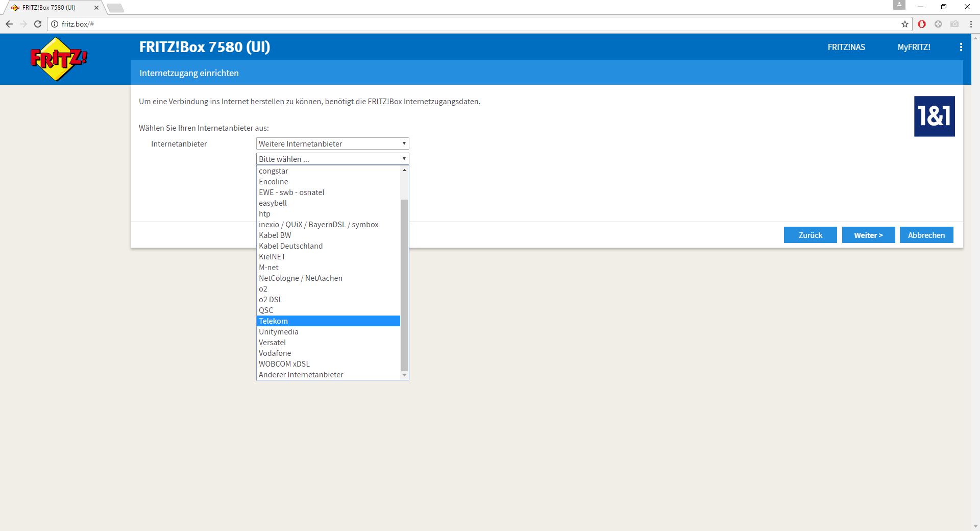The width and height of the screenshot is (980, 531).
Task: Open FRITZ!NAS link
Action: click(x=846, y=47)
